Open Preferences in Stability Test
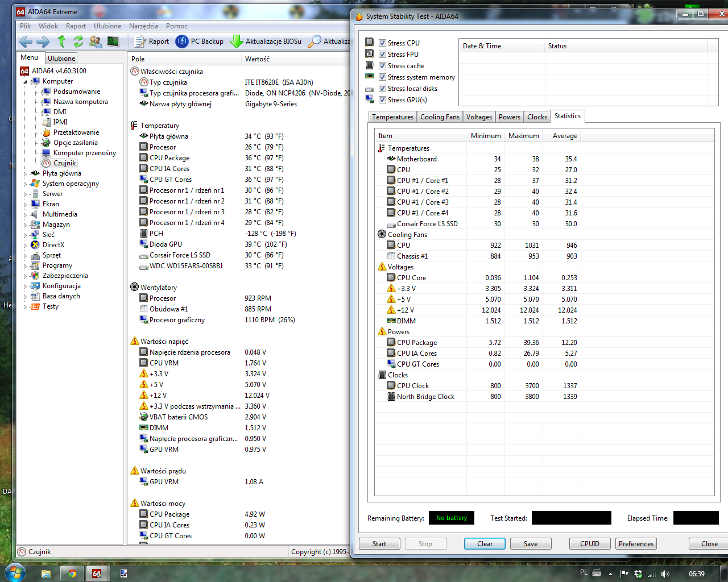The image size is (728, 582). 636,544
